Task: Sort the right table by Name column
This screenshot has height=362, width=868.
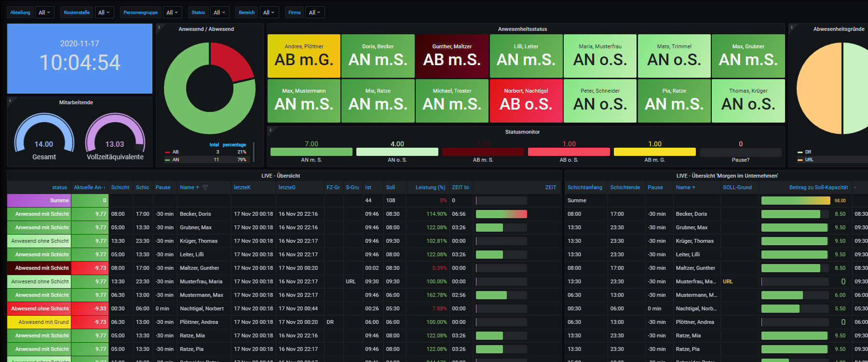Action: click(x=685, y=187)
